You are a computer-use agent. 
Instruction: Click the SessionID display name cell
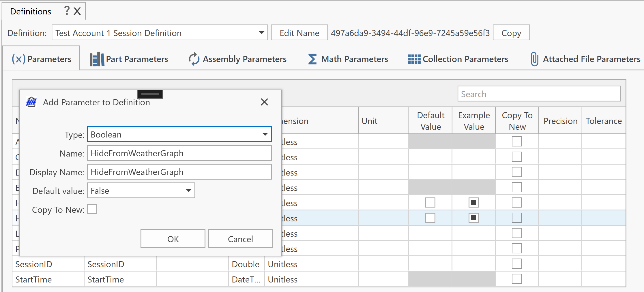click(x=120, y=264)
